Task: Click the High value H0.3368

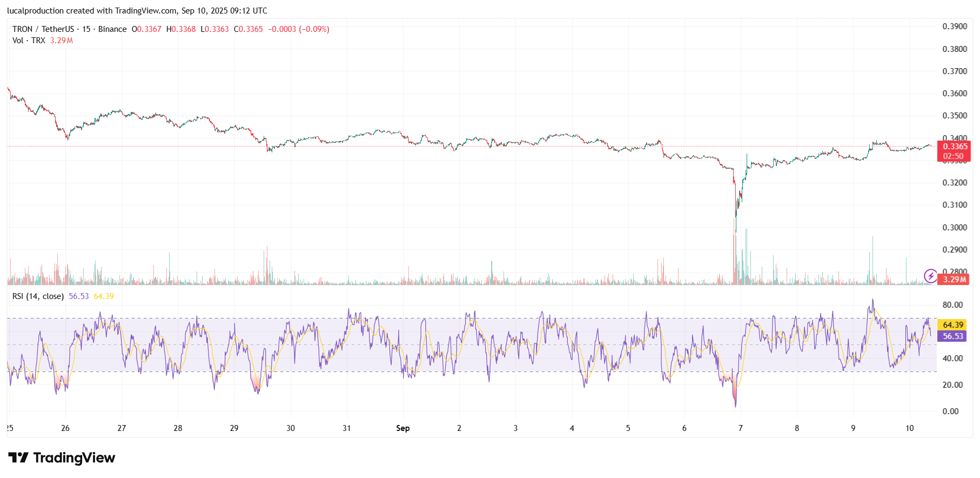Action: [181, 29]
